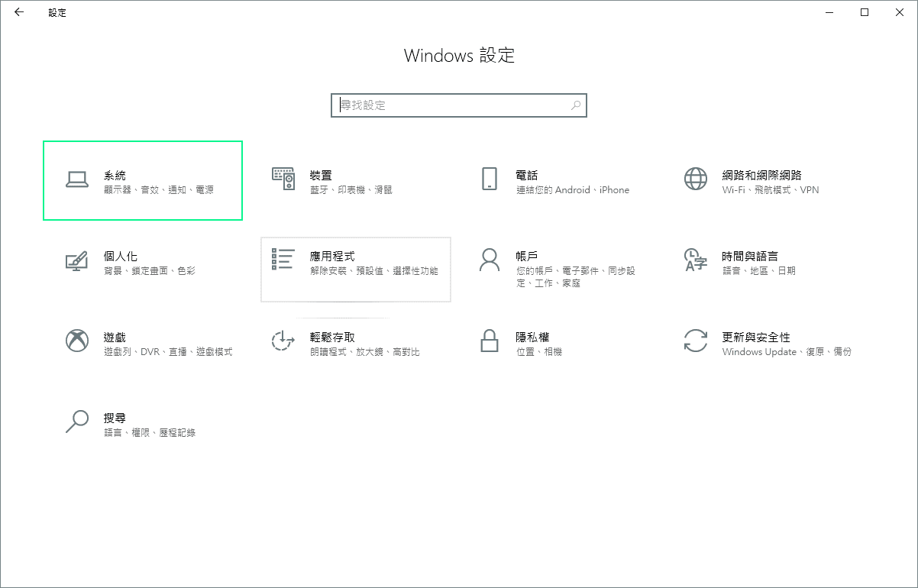The width and height of the screenshot is (918, 588).
Task: Click the Privacy padlock icon
Action: pos(490,341)
